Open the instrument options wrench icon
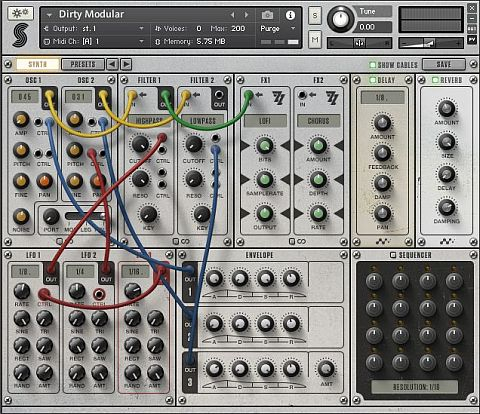This screenshot has height=414, width=480. coord(20,13)
